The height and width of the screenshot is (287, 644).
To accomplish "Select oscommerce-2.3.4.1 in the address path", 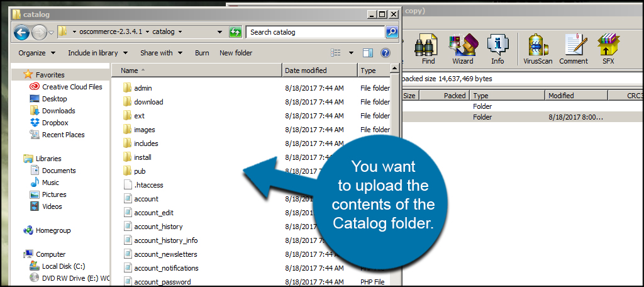I will tap(111, 31).
